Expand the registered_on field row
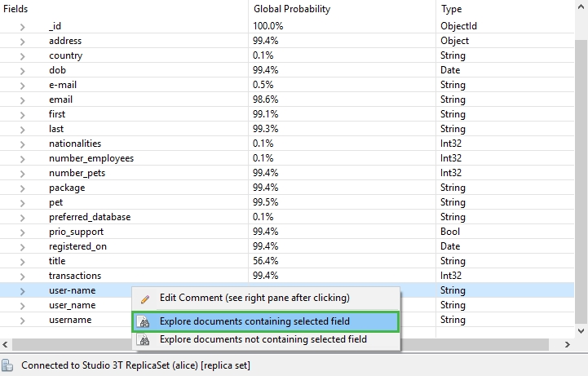This screenshot has height=376, width=588. [23, 247]
